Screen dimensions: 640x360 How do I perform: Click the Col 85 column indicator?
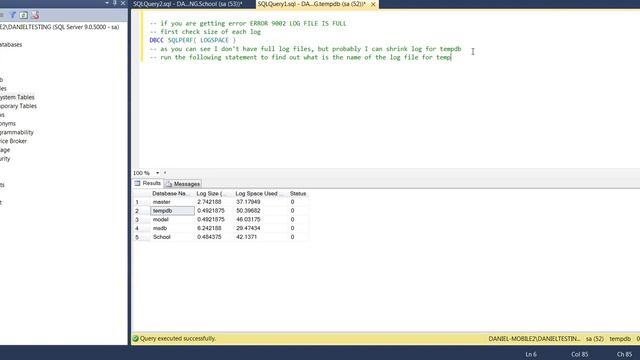[x=580, y=354]
